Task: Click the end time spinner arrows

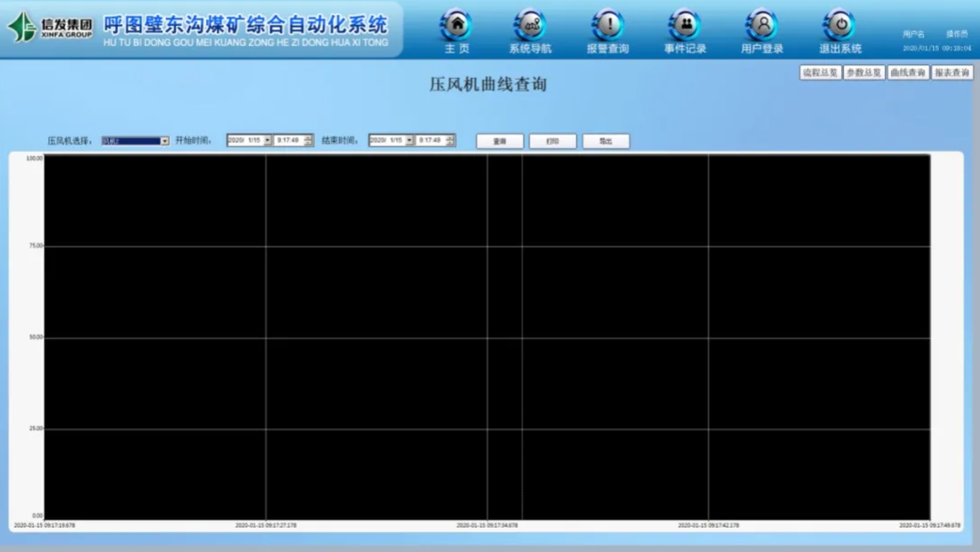Action: pyautogui.click(x=450, y=140)
